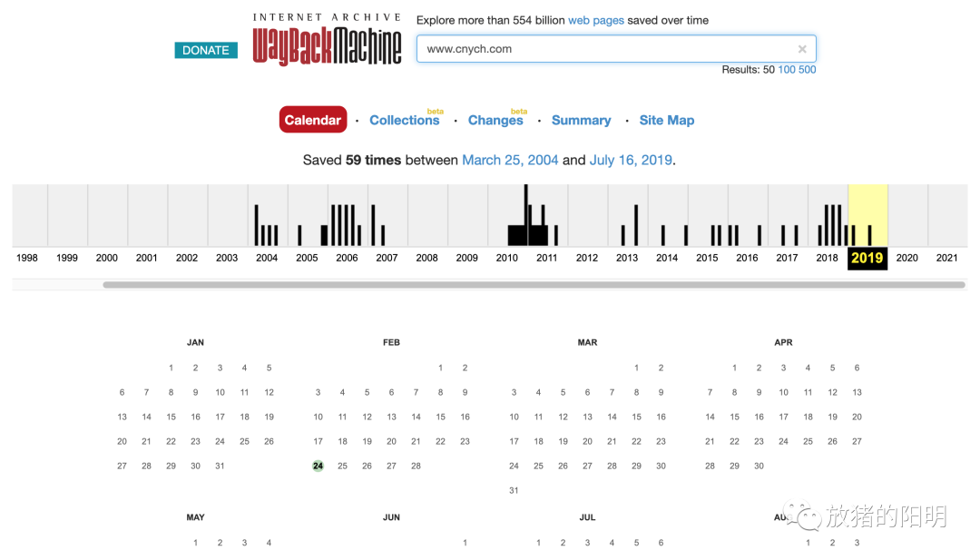The height and width of the screenshot is (560, 980).
Task: Select year 2018 on the timeline
Action: pos(827,258)
